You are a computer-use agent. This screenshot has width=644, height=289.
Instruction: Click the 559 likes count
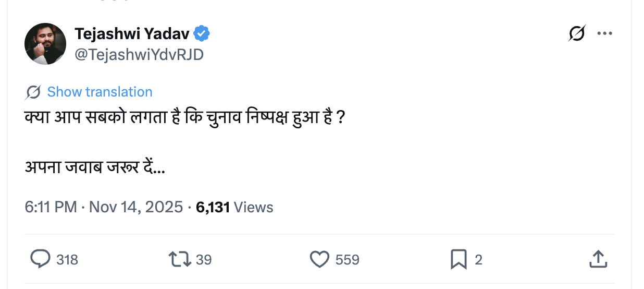pos(348,260)
